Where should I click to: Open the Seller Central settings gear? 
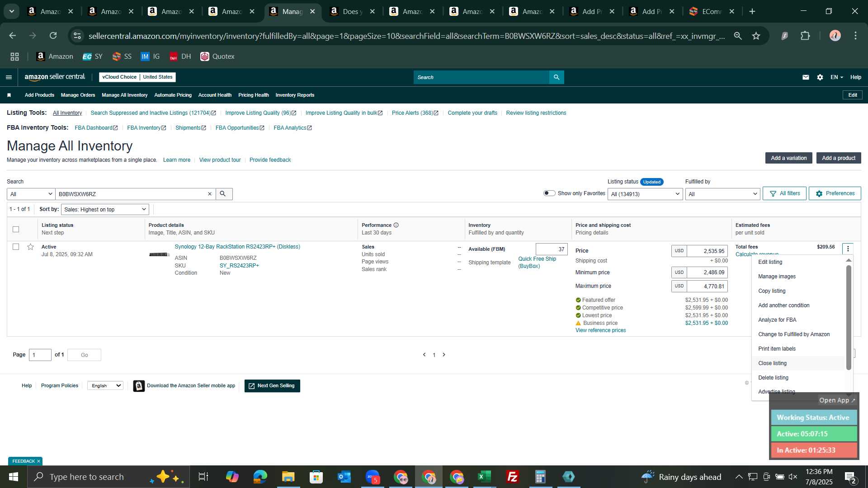[x=820, y=77]
